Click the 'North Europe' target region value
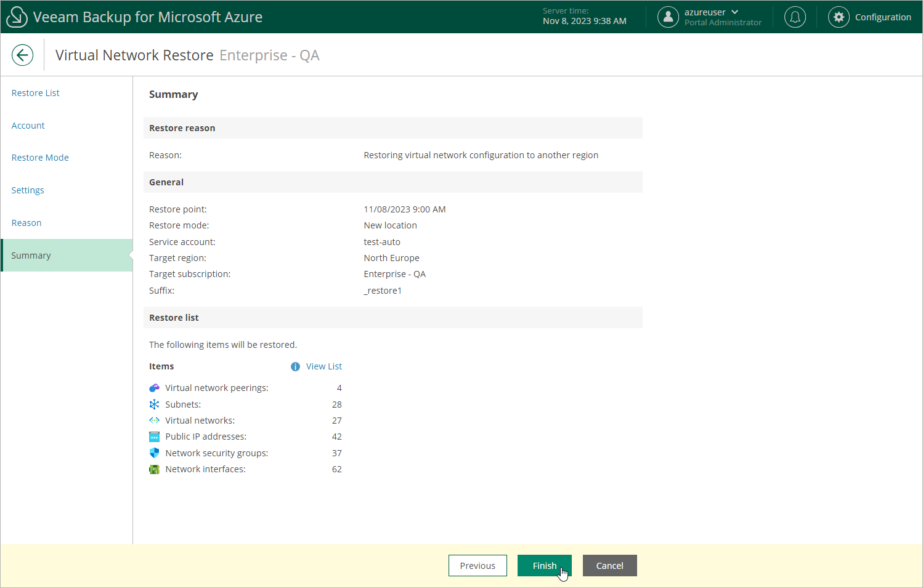The image size is (923, 588). pos(391,258)
